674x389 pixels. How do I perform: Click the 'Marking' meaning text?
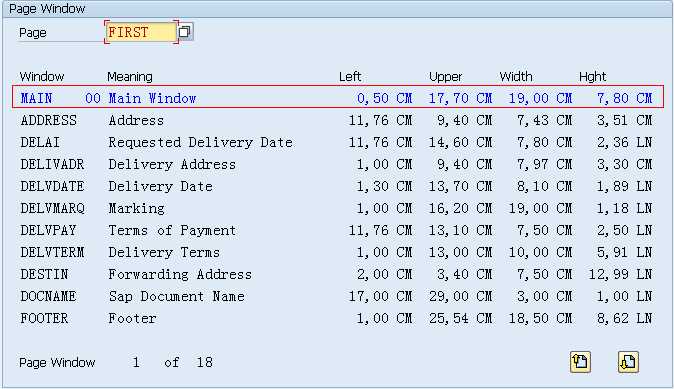pos(136,208)
